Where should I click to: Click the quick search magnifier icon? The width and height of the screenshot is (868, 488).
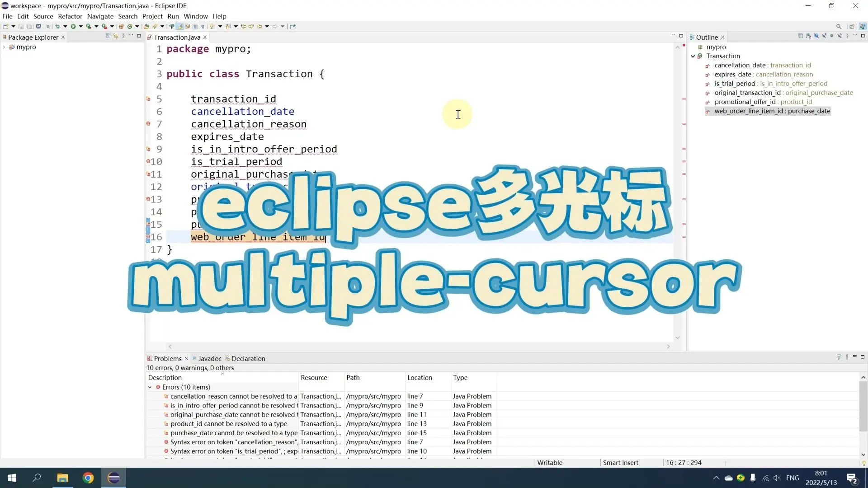coord(839,26)
